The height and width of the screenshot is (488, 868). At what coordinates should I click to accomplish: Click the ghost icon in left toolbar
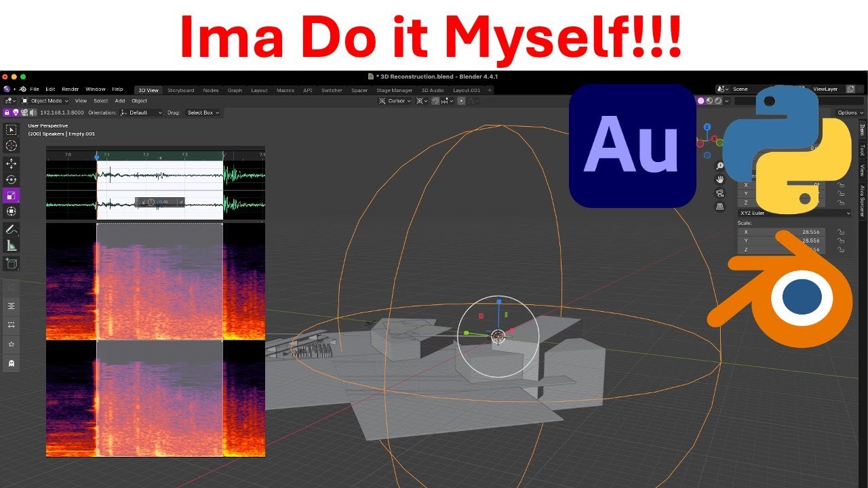(12, 363)
